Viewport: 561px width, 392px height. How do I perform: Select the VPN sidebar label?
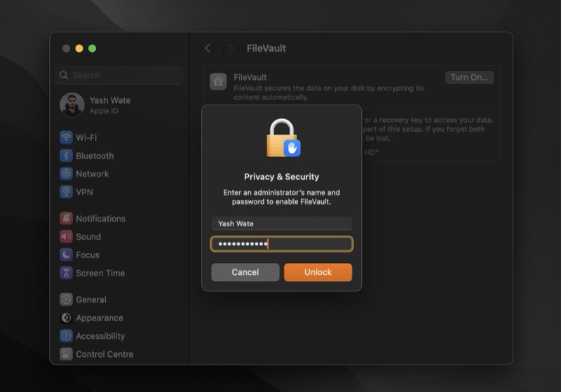pos(84,192)
